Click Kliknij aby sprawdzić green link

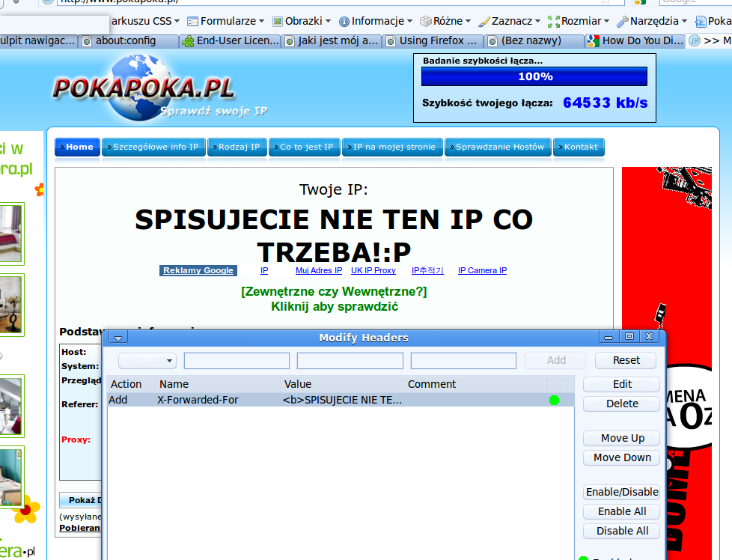(335, 307)
